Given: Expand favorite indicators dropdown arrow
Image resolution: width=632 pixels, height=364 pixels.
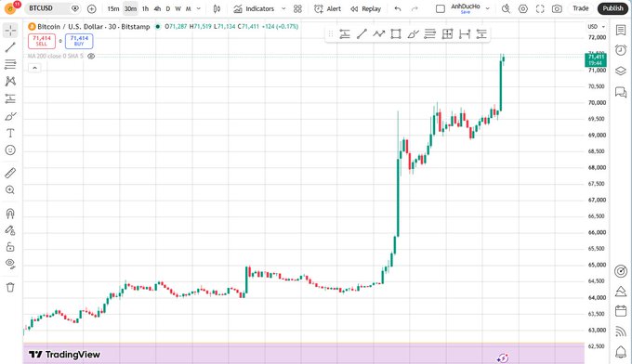Looking at the screenshot, I should pos(283,8).
